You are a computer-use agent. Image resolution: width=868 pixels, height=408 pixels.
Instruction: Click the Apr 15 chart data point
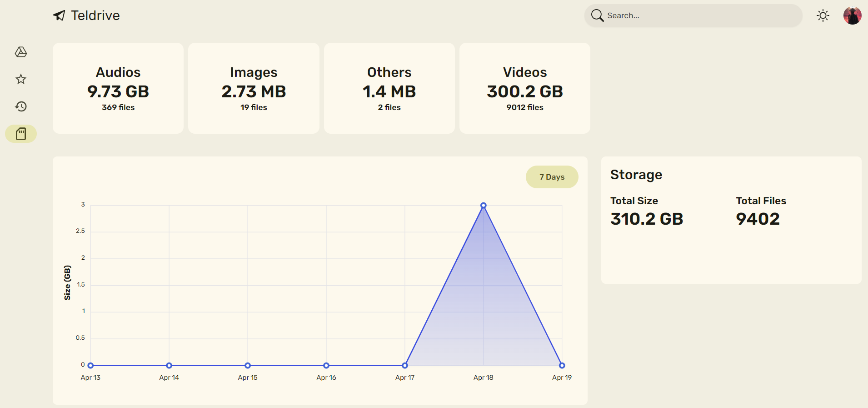248,365
